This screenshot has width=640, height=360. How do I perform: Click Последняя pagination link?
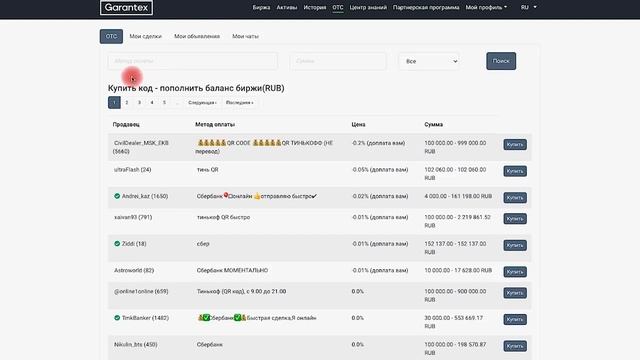(x=240, y=102)
